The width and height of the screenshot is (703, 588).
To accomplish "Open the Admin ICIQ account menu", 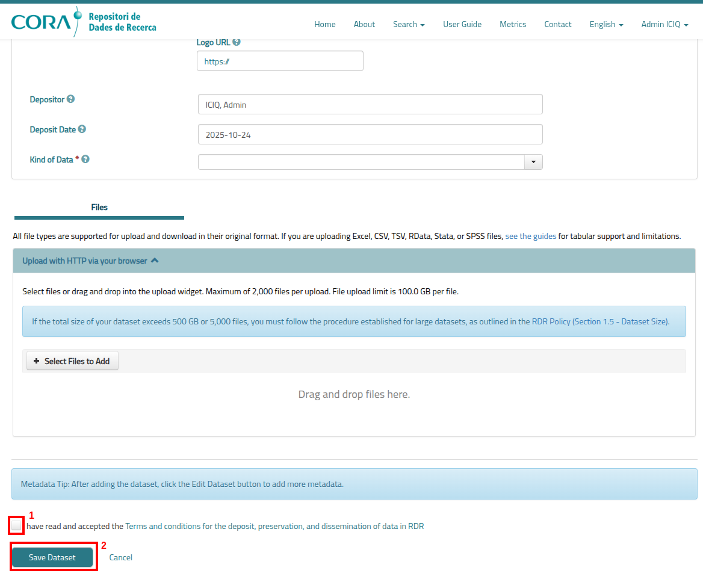I will pyautogui.click(x=664, y=24).
